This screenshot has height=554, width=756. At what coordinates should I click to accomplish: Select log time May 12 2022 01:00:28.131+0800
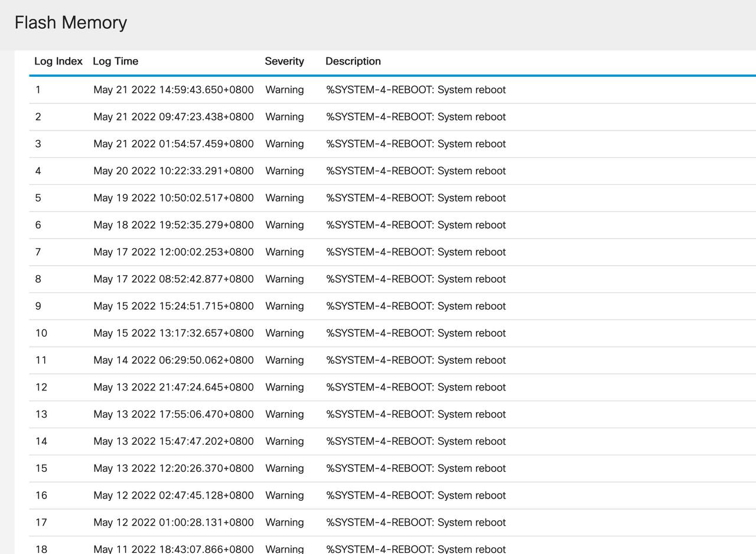pos(174,523)
